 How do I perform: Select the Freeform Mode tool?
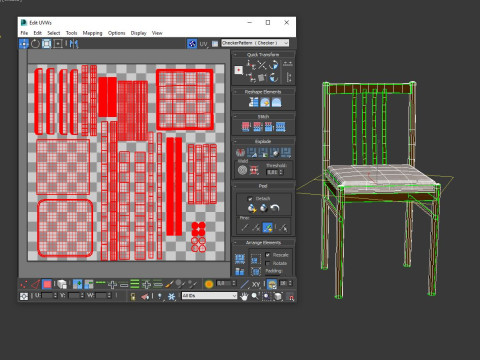coord(58,44)
